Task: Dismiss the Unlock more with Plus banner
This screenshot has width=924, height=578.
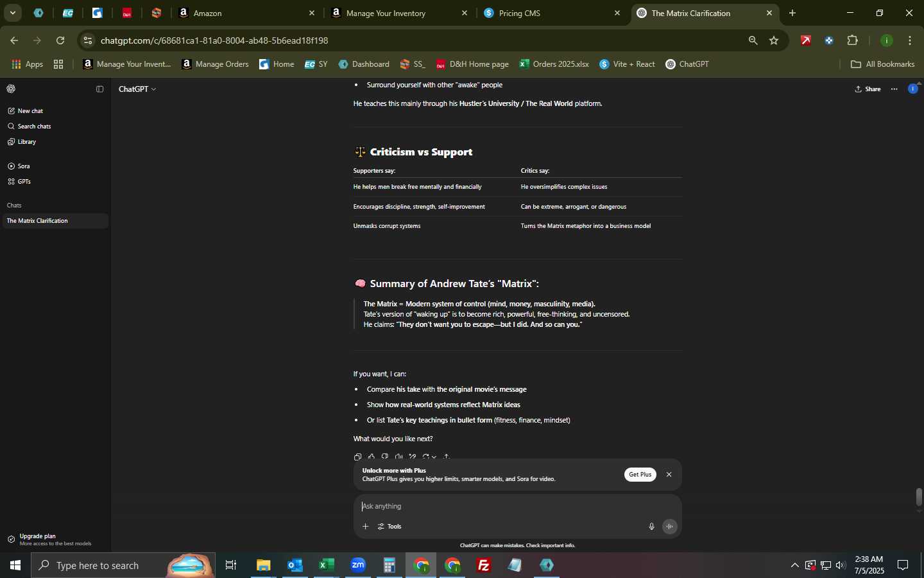Action: [669, 475]
